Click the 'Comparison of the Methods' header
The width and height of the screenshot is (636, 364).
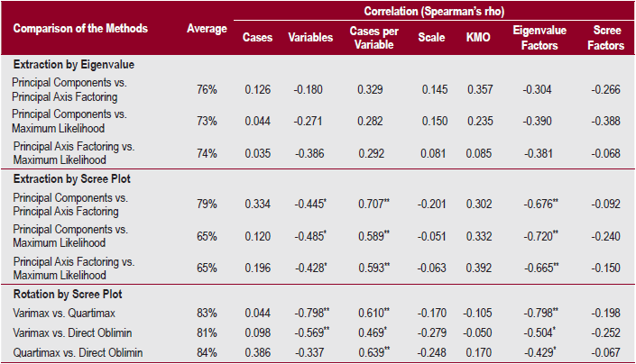click(x=80, y=29)
